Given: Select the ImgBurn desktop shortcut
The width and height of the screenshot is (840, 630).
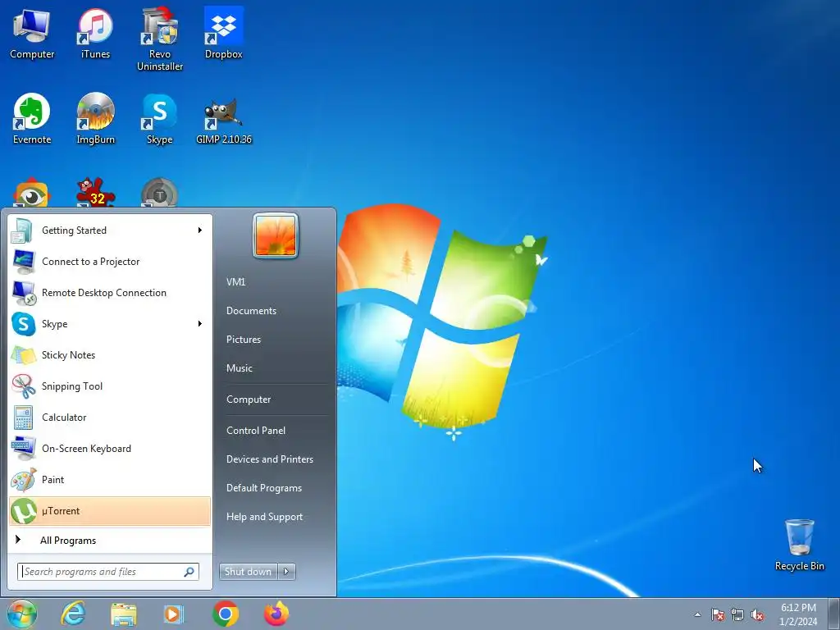Looking at the screenshot, I should [x=95, y=119].
